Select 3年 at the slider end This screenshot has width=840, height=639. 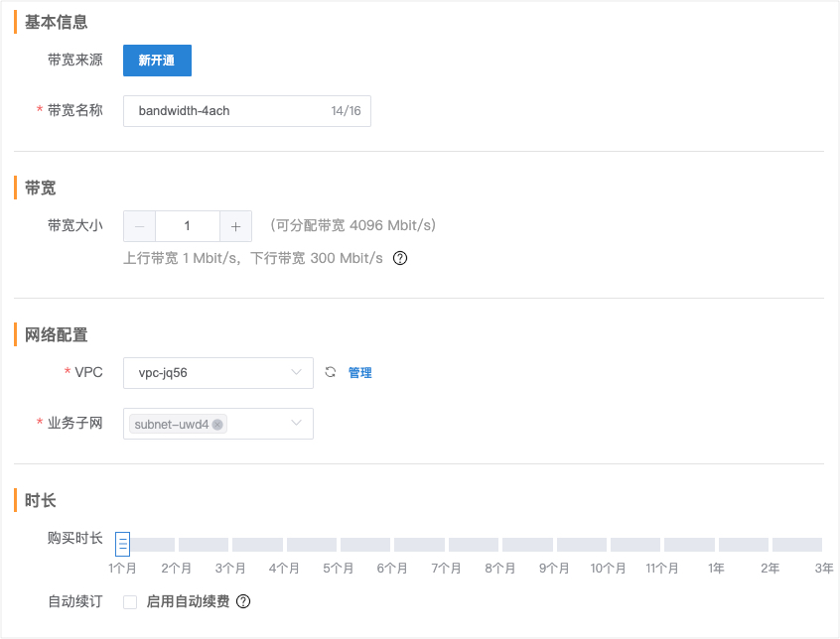tap(821, 545)
